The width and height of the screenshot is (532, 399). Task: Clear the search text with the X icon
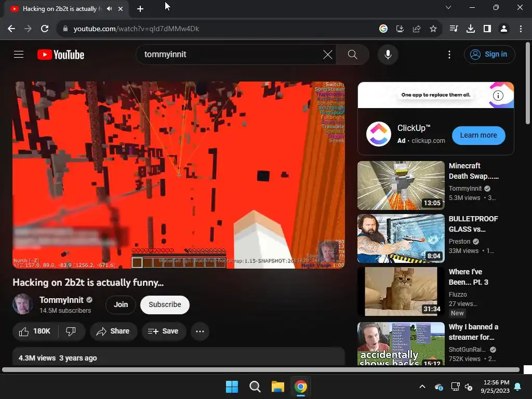pos(328,54)
